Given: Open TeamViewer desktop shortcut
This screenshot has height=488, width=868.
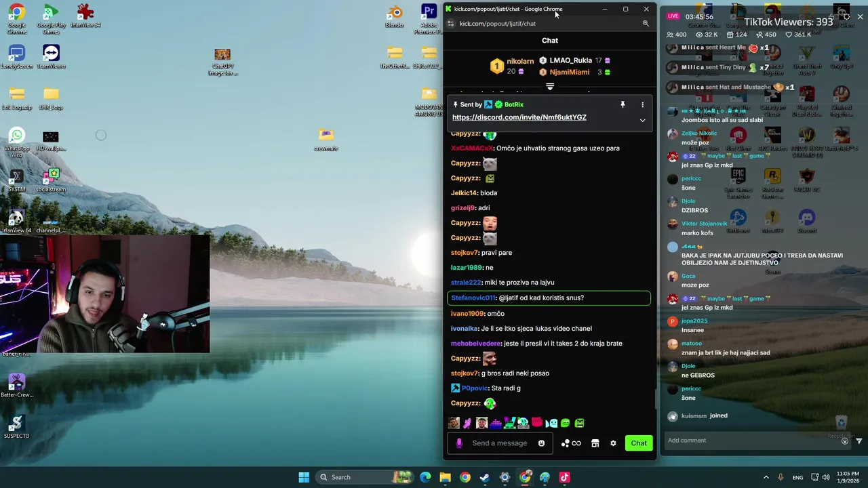Looking at the screenshot, I should pos(51,57).
